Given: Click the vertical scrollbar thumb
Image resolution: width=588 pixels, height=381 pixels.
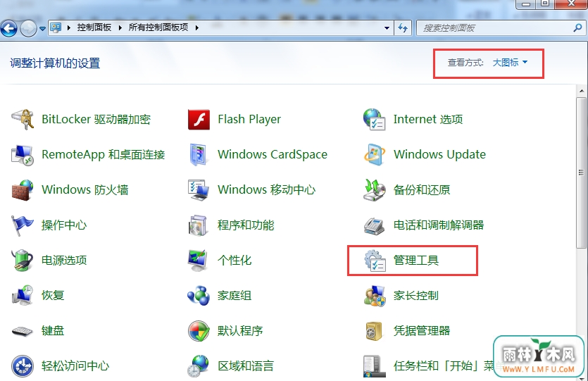Looking at the screenshot, I should [582, 173].
